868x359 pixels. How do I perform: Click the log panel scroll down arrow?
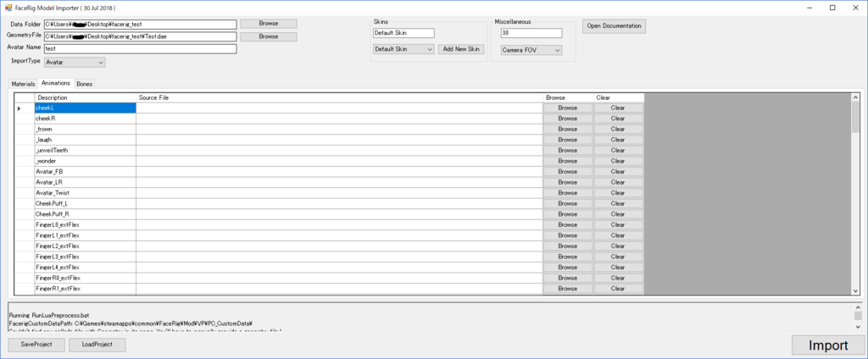pyautogui.click(x=858, y=327)
